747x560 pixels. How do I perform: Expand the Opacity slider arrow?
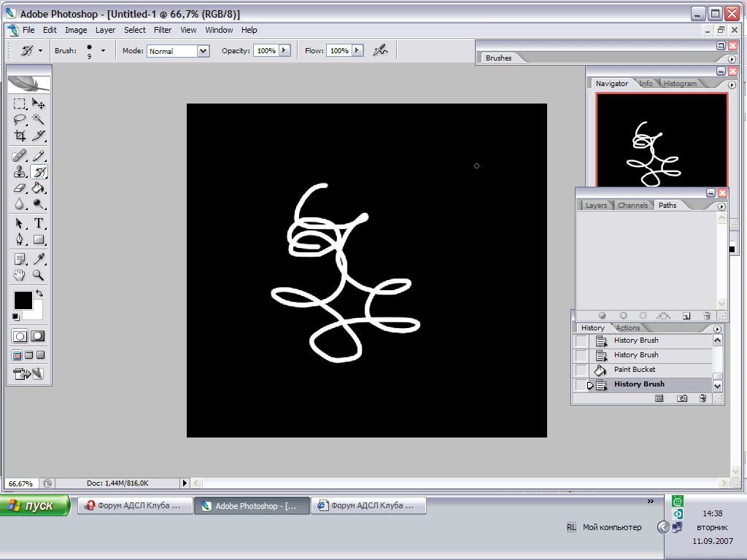[285, 50]
